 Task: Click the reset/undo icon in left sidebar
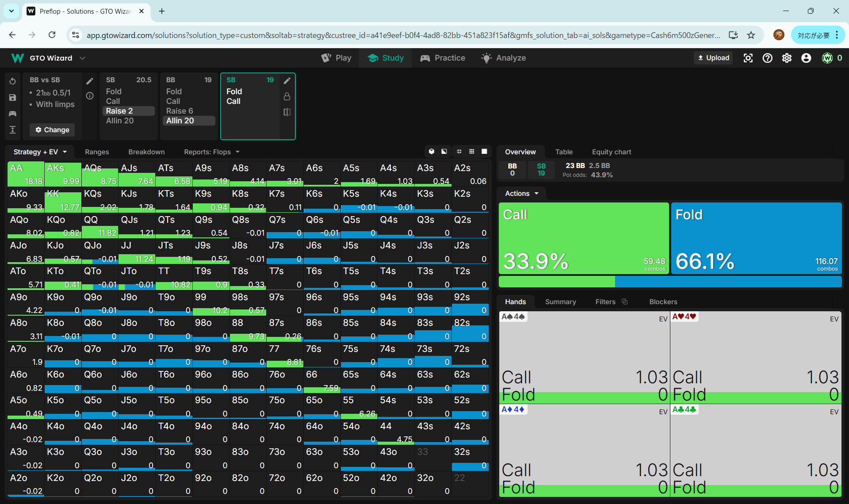12,81
